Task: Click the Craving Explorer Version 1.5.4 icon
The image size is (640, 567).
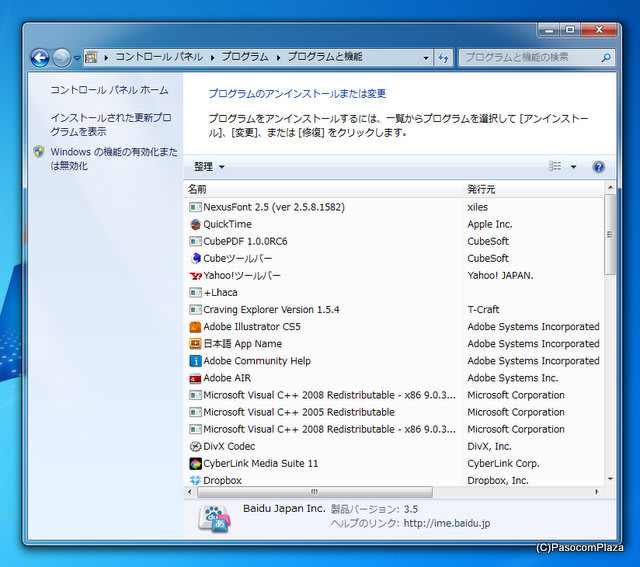Action: click(195, 310)
